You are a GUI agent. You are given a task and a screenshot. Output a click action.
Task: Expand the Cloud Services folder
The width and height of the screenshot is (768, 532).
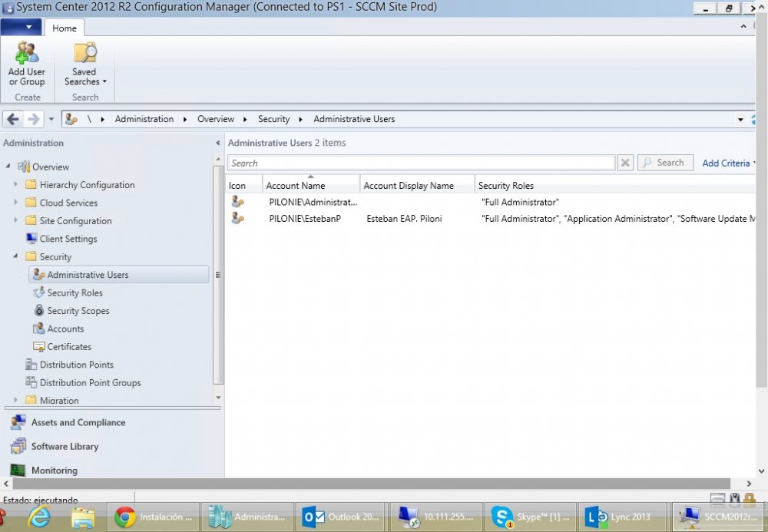15,203
